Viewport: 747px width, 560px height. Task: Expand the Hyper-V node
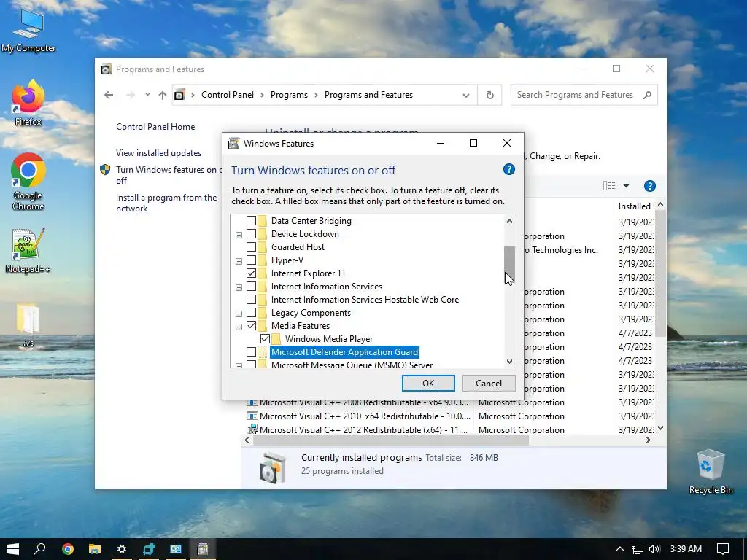tap(239, 261)
